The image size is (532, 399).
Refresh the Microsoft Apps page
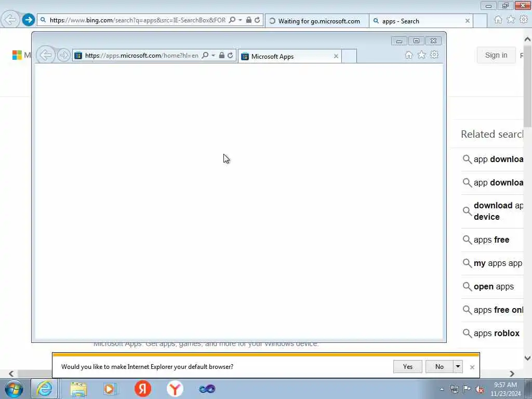coord(230,55)
